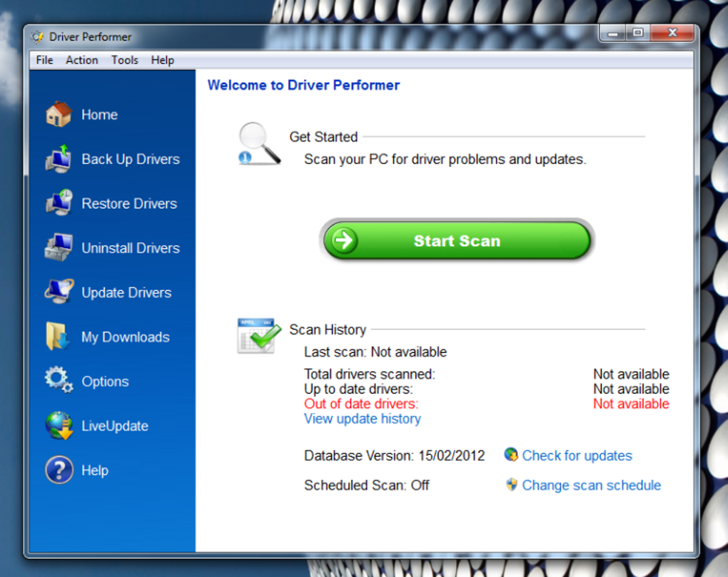Click the shield icon beside Change scan schedule
This screenshot has width=728, height=577.
(x=512, y=485)
